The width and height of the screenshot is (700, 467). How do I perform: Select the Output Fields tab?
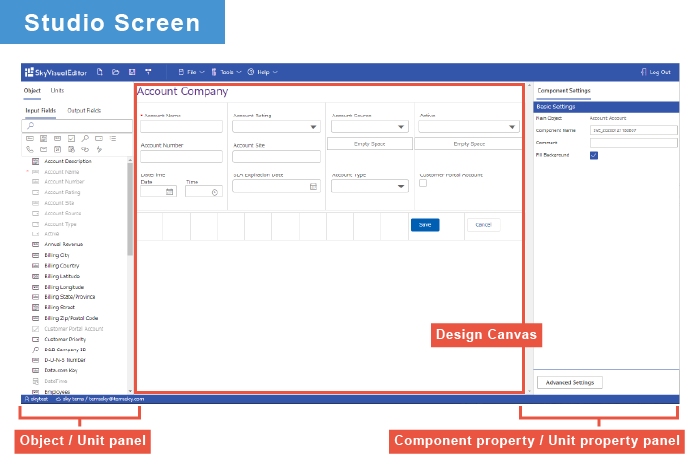84,110
